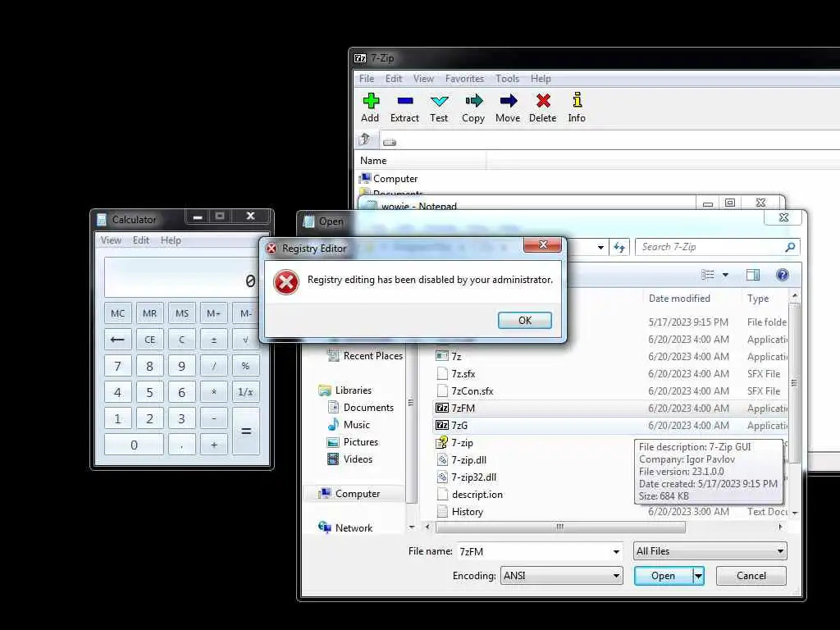The height and width of the screenshot is (630, 840).
Task: Expand the File name dropdown
Action: 616,551
